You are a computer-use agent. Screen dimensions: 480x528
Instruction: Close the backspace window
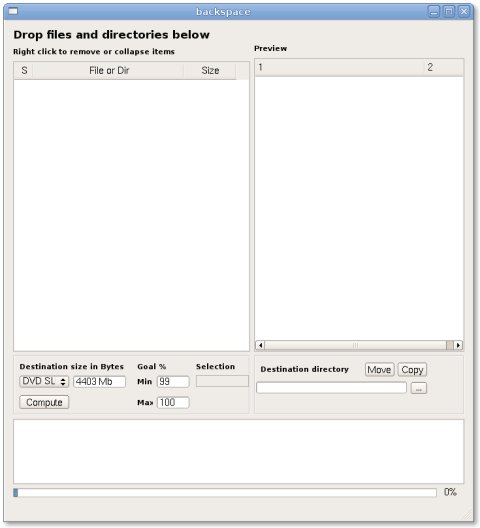[464, 12]
